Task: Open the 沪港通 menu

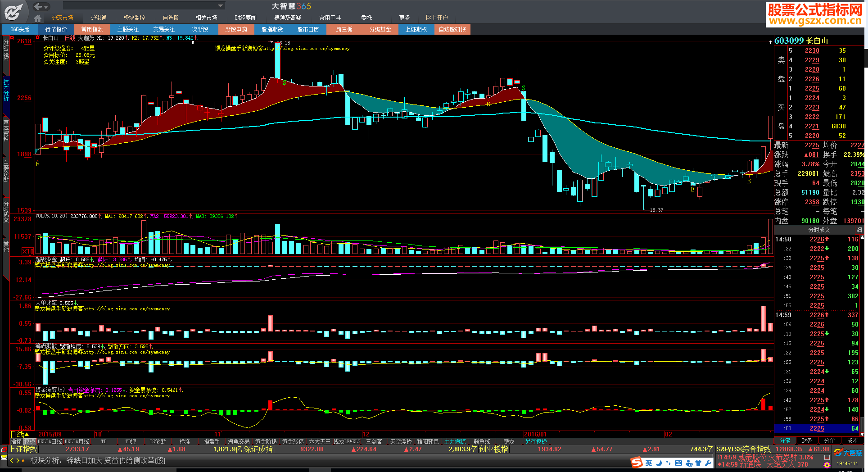Action: (99, 18)
